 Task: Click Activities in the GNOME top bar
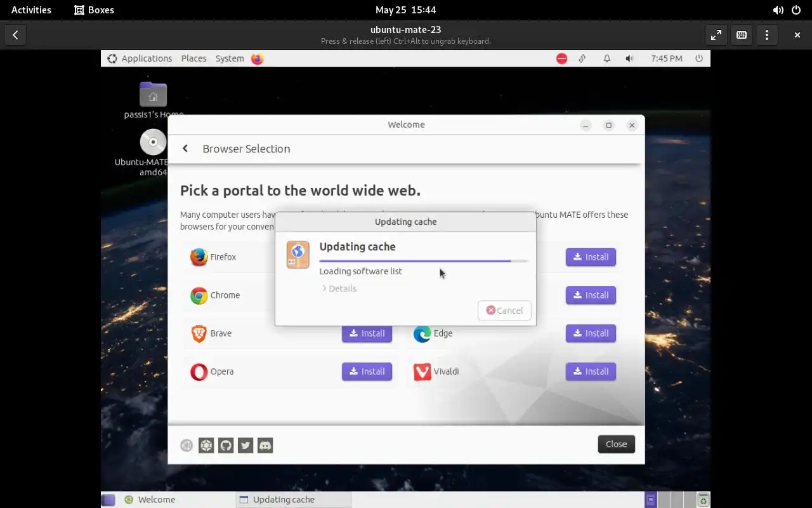pyautogui.click(x=31, y=10)
